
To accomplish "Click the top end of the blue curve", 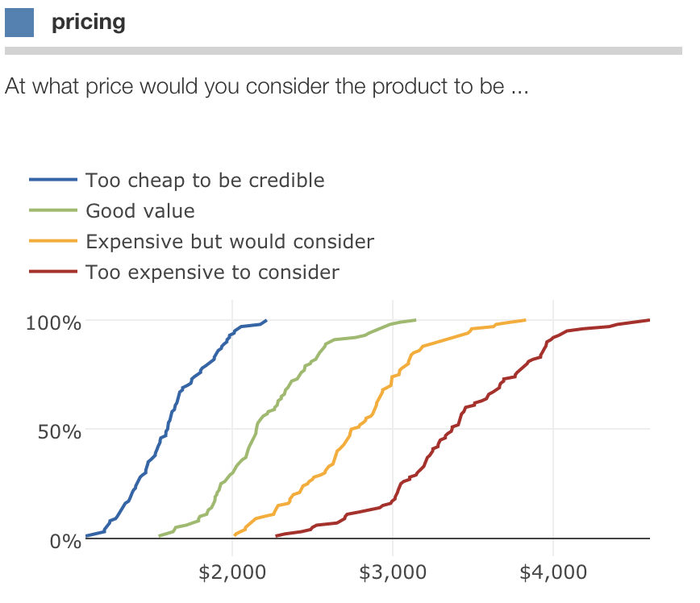I will [265, 321].
